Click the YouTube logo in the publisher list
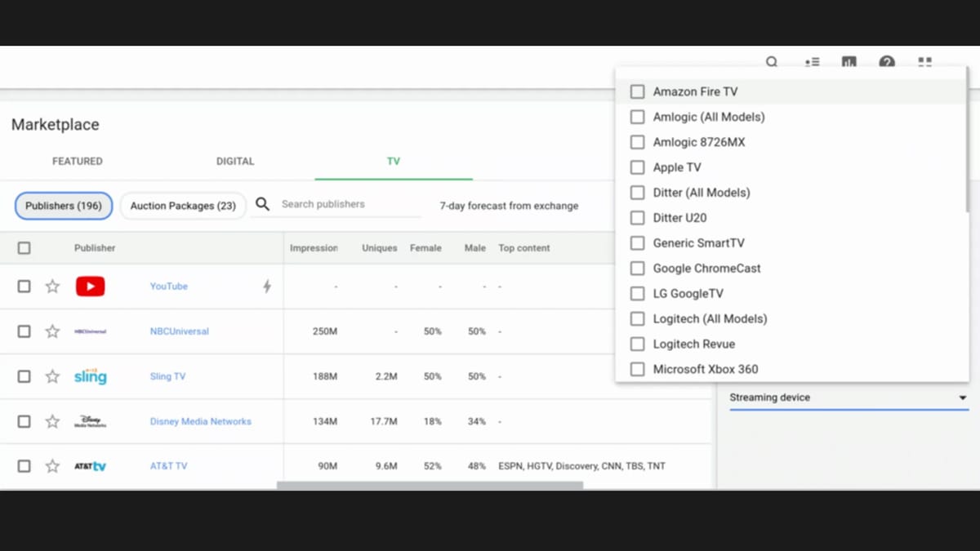The image size is (980, 551). (90, 286)
